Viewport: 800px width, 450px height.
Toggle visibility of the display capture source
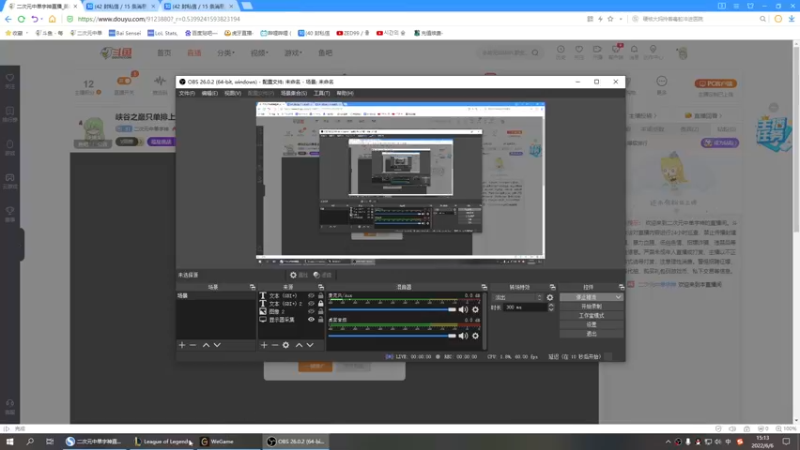click(x=311, y=319)
